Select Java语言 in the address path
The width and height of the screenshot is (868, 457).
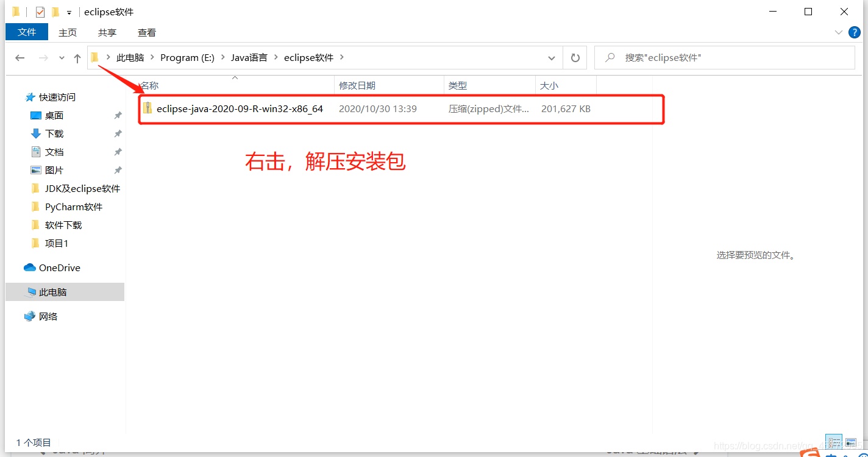(x=249, y=58)
